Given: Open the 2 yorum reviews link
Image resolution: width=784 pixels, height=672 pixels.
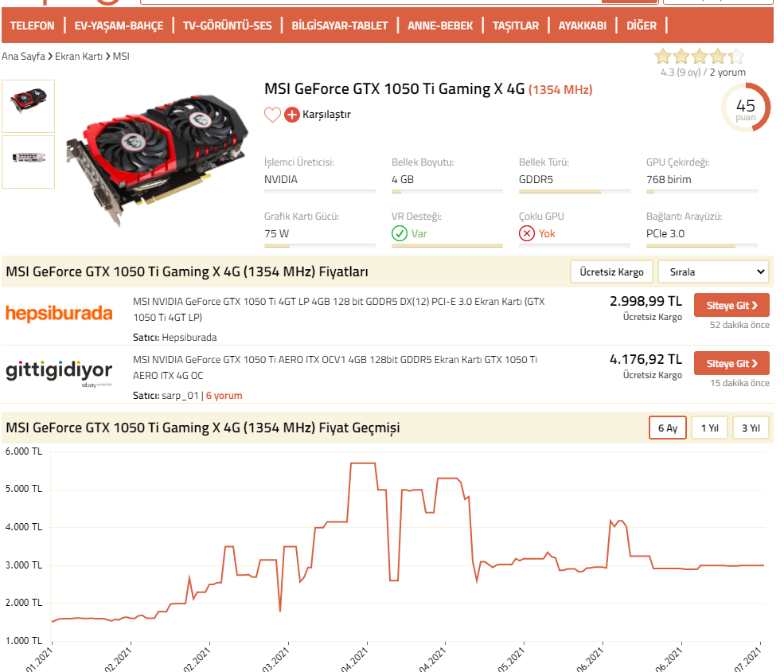Looking at the screenshot, I should pyautogui.click(x=727, y=72).
